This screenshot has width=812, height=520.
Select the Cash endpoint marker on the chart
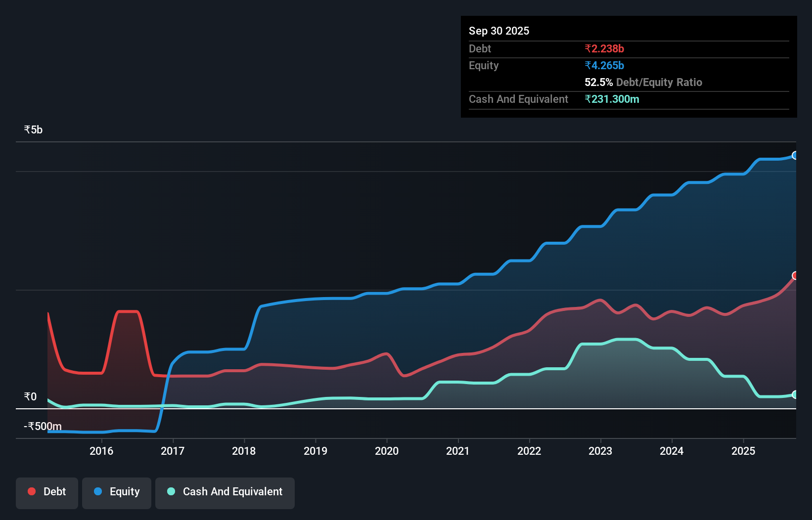(795, 394)
